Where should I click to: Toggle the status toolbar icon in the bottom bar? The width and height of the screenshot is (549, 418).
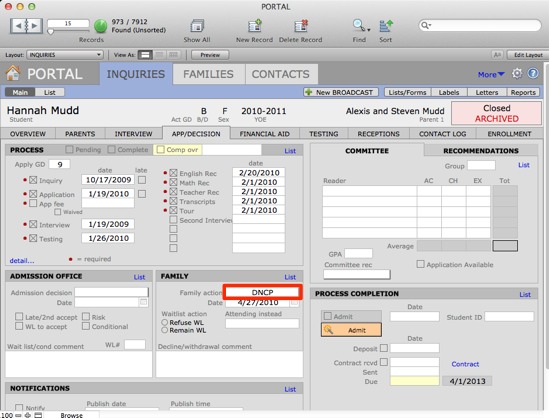[38, 415]
